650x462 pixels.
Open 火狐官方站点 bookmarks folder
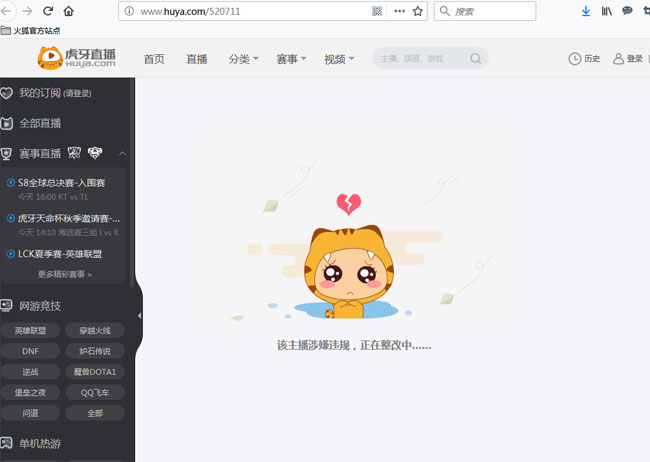pyautogui.click(x=30, y=31)
